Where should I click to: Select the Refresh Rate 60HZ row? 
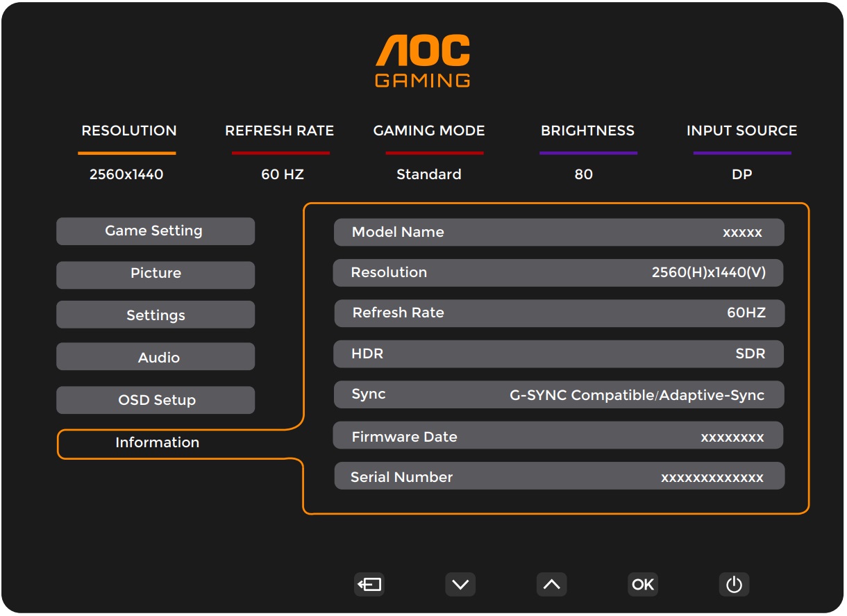click(558, 313)
